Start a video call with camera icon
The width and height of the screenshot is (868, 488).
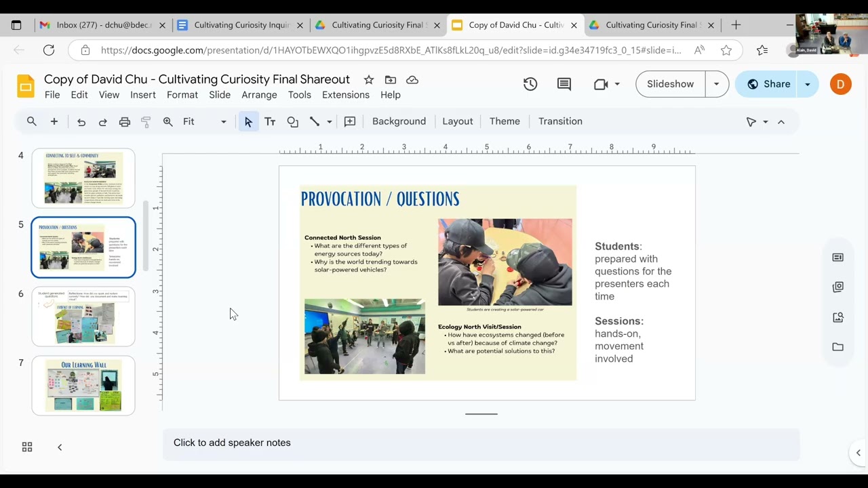601,84
